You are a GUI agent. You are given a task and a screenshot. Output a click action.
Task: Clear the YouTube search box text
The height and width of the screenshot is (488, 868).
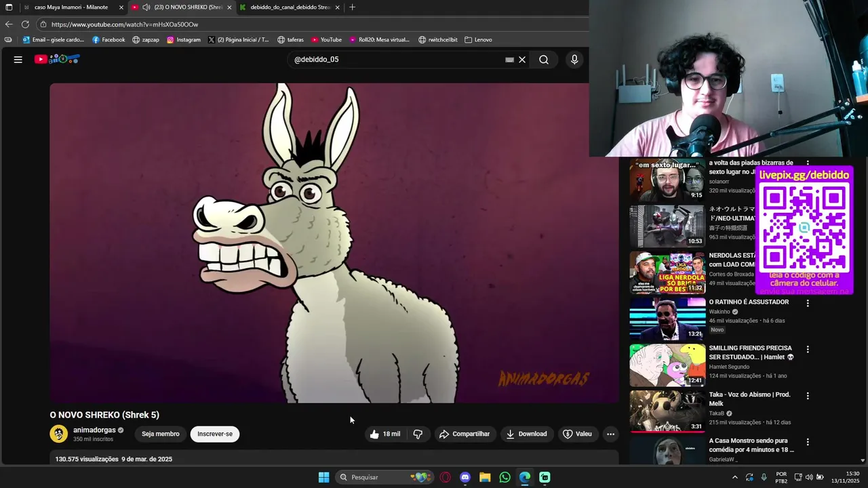[x=522, y=60]
